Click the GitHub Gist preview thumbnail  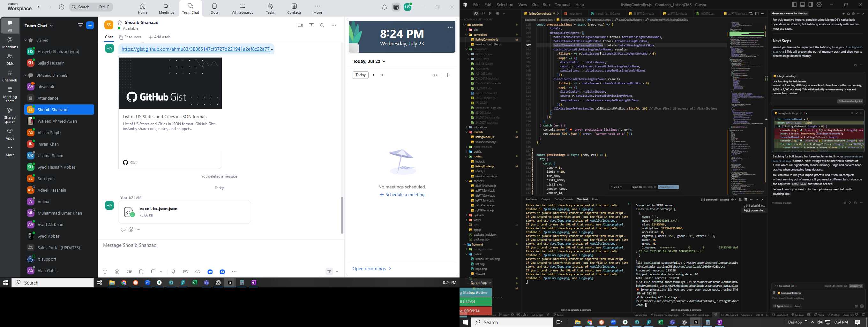pyautogui.click(x=170, y=83)
